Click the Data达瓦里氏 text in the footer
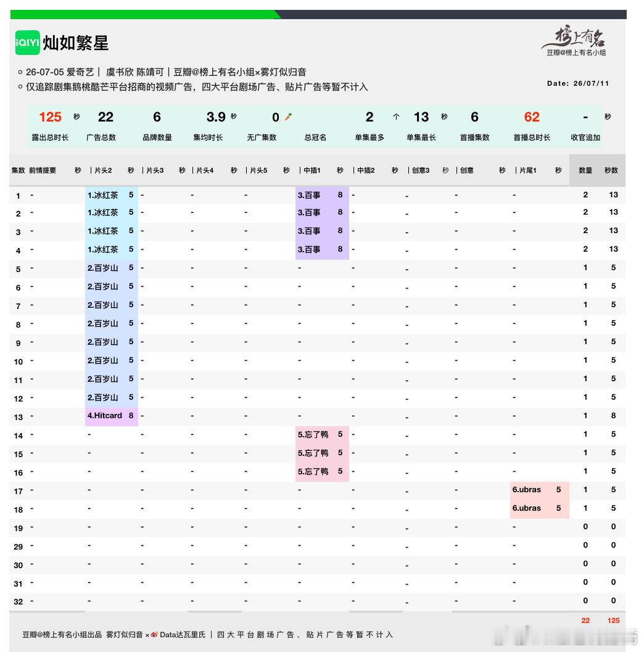 [x=183, y=635]
